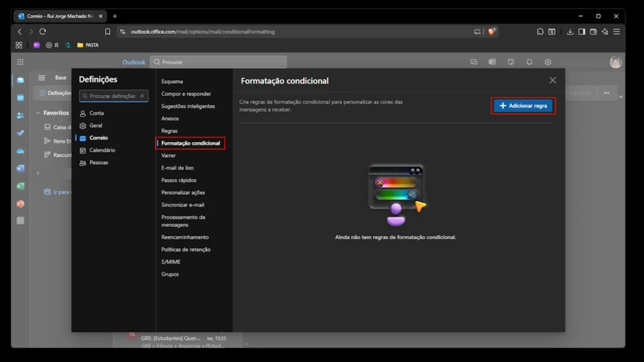Screen dimensions: 644x362
Task: Launch Word from the left app rail
Action: coord(20,168)
